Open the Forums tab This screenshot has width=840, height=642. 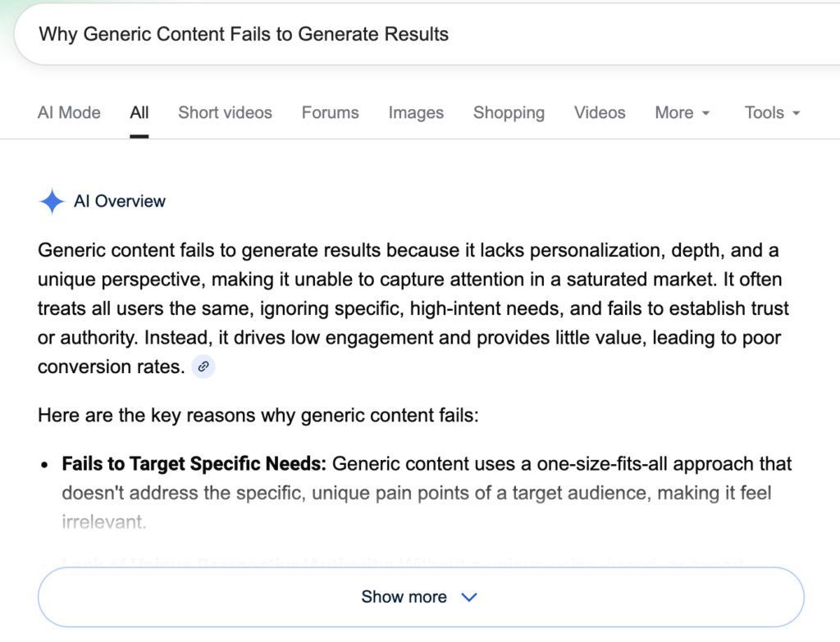tap(330, 112)
